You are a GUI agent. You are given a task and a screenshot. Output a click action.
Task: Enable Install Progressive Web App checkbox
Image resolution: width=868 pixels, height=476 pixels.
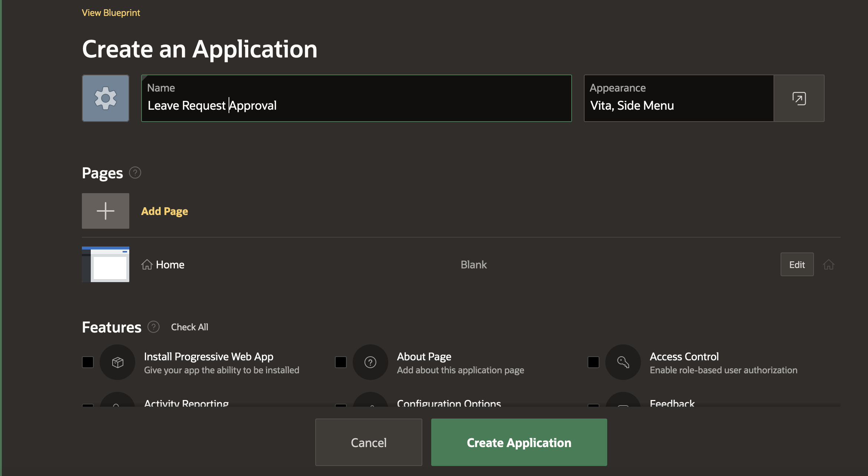point(88,362)
